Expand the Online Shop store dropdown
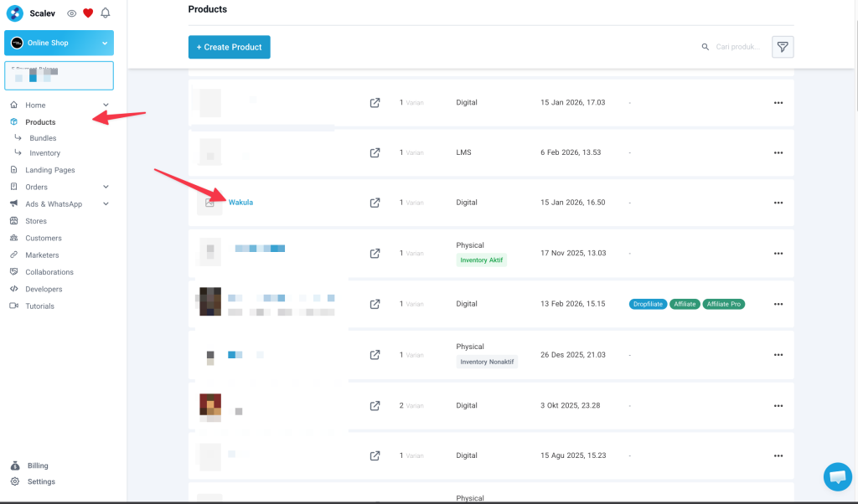 (105, 43)
